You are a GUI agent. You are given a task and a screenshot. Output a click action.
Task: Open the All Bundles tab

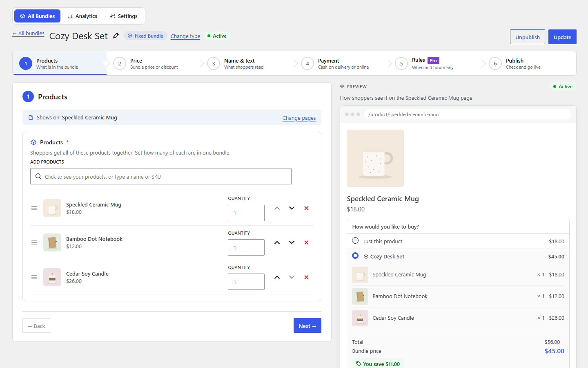tap(37, 16)
